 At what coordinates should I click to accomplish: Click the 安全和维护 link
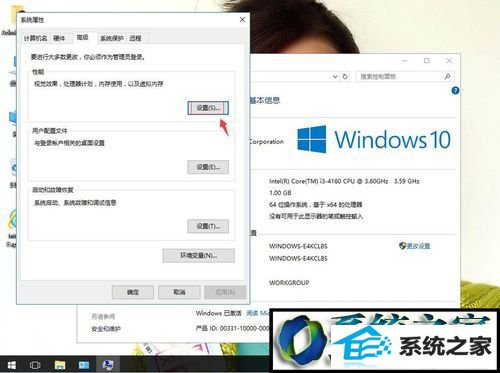click(x=106, y=329)
